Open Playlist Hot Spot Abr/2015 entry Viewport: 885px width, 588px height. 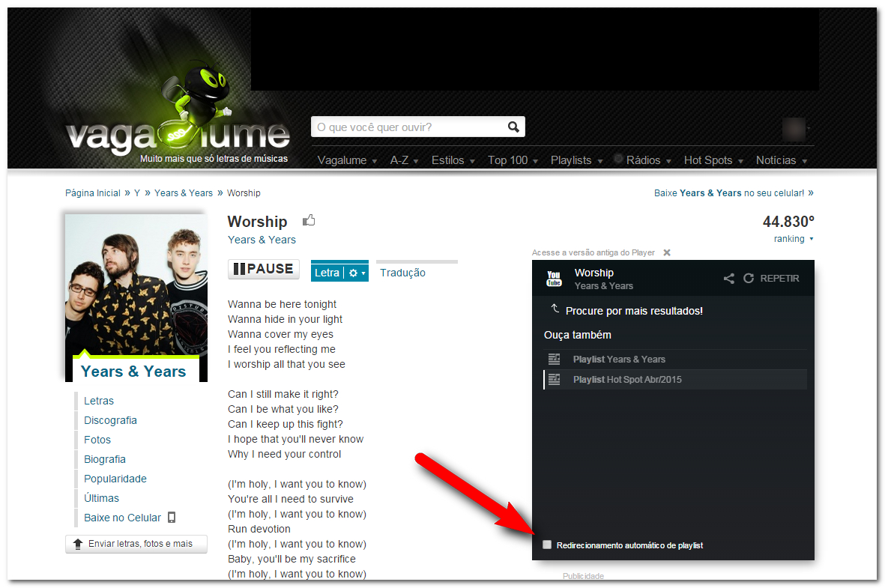675,379
